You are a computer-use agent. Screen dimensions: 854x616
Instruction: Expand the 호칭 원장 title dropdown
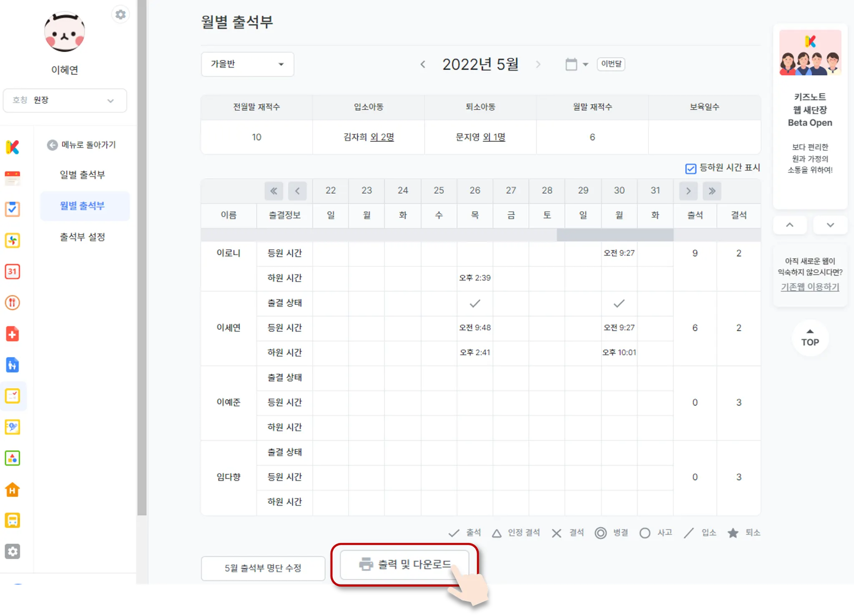pos(65,101)
